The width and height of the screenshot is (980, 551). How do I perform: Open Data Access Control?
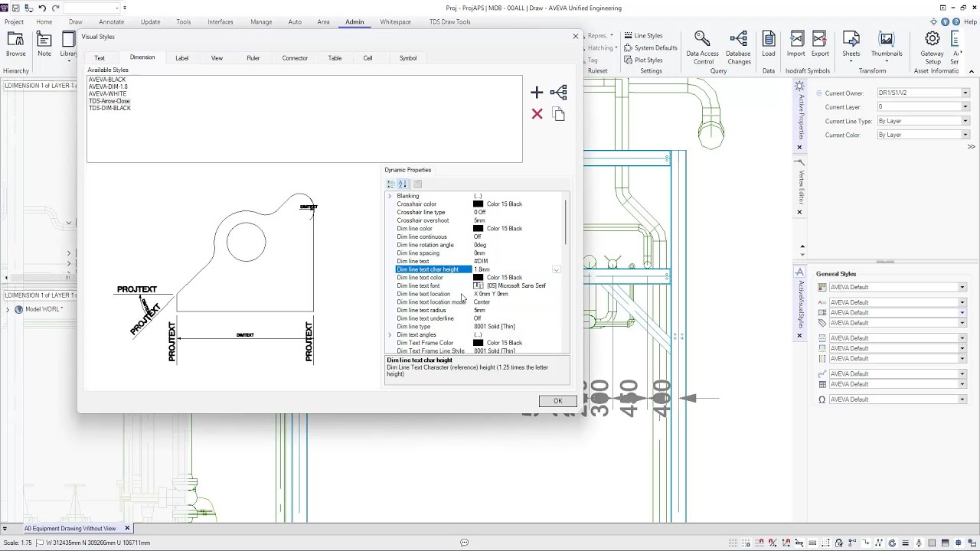click(702, 46)
